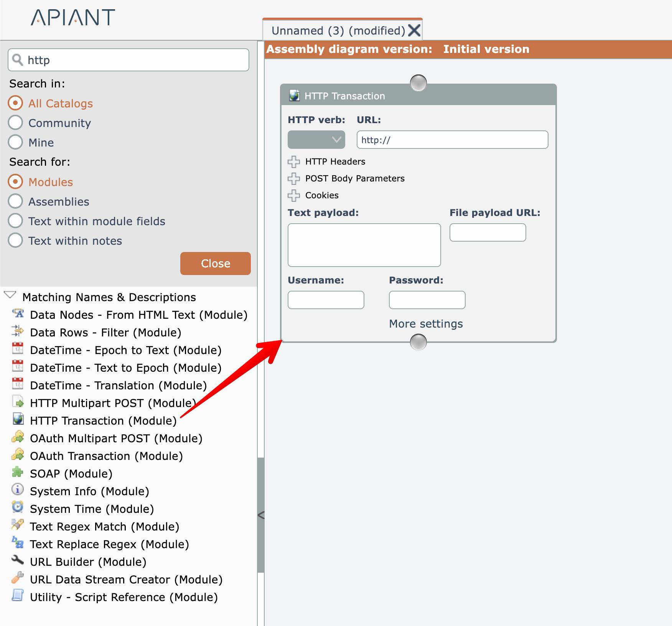This screenshot has width=672, height=626.
Task: Click the Data Rows - Filter module icon
Action: (x=18, y=331)
